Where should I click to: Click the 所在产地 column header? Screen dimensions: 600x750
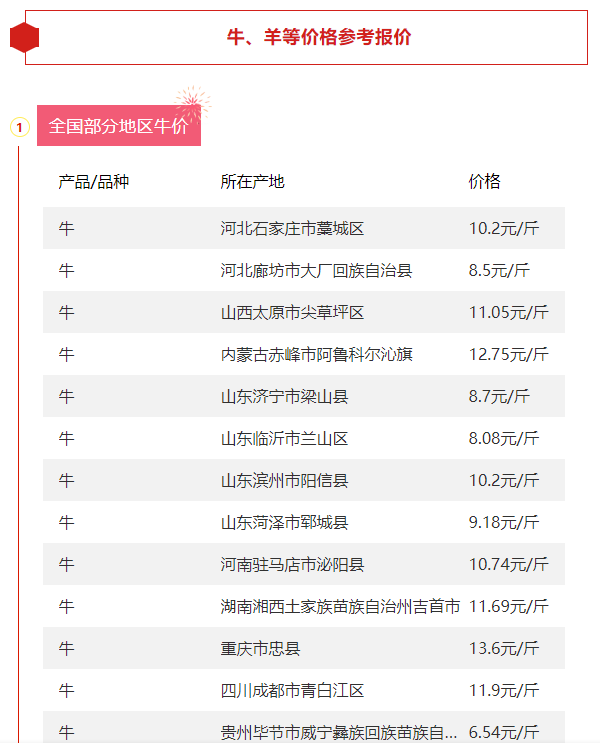click(x=252, y=182)
